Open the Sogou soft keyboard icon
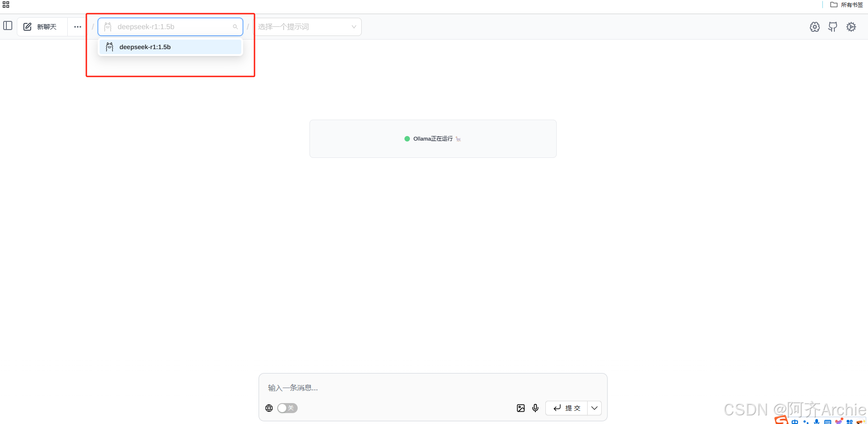The height and width of the screenshot is (424, 868). [828, 422]
